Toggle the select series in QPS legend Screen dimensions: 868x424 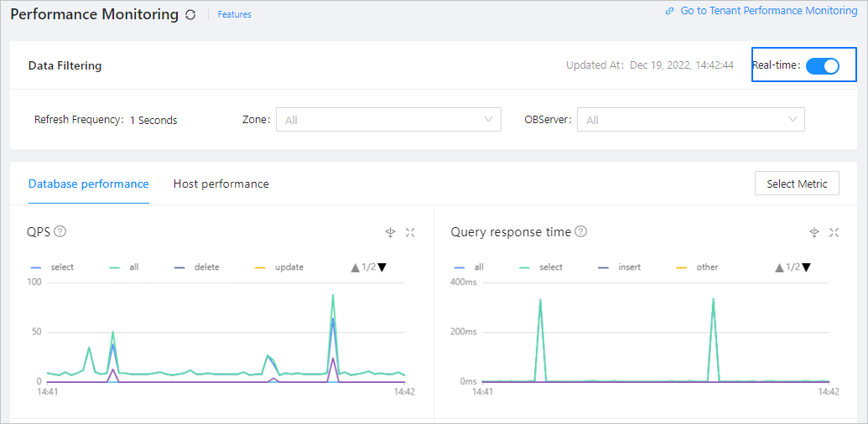click(54, 267)
